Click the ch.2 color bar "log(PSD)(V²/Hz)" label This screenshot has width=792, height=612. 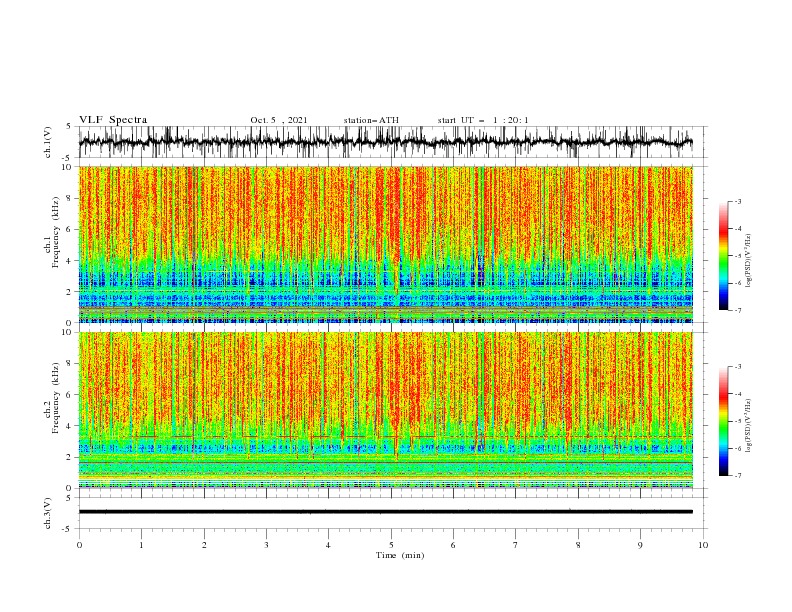[x=748, y=425]
